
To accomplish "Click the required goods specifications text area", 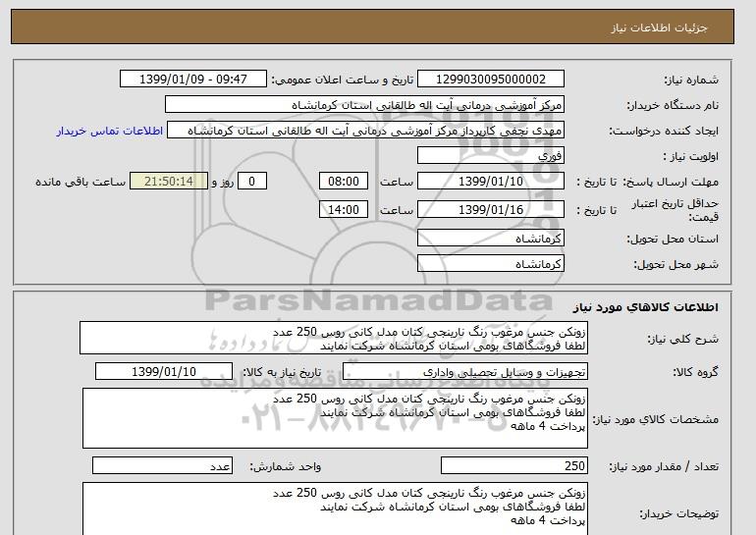I will pos(335,418).
